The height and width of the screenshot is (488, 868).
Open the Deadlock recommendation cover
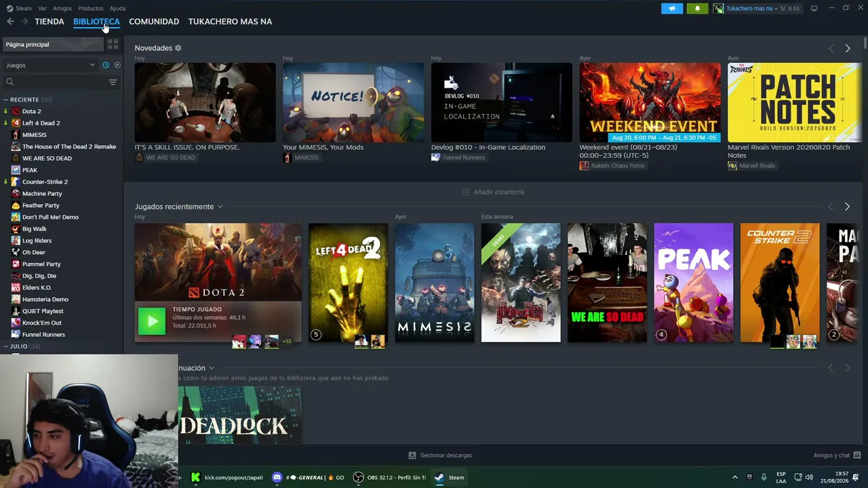tap(240, 415)
